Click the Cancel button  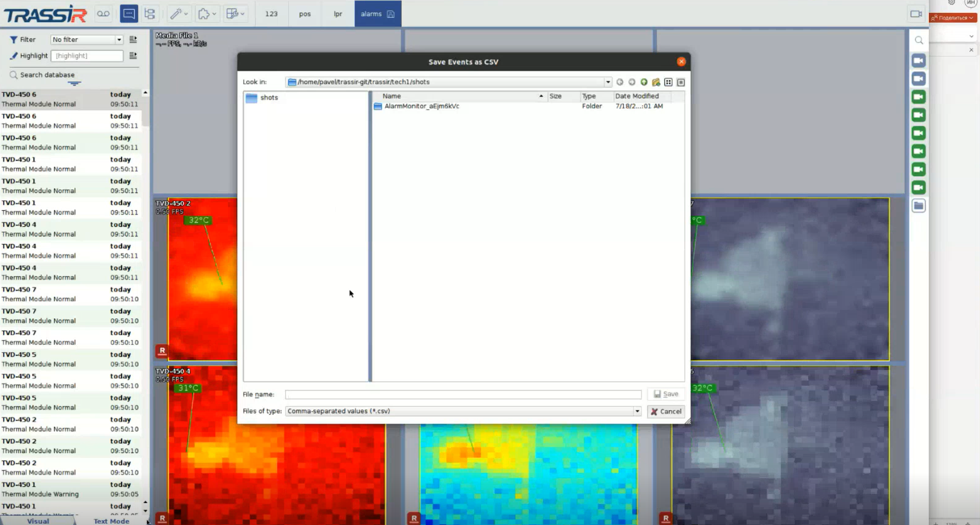[x=666, y=411]
